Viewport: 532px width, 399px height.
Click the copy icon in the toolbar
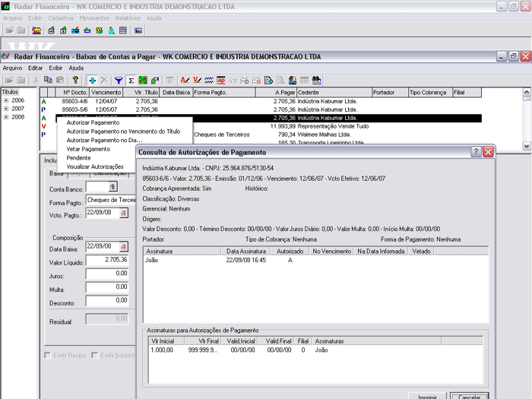47,80
